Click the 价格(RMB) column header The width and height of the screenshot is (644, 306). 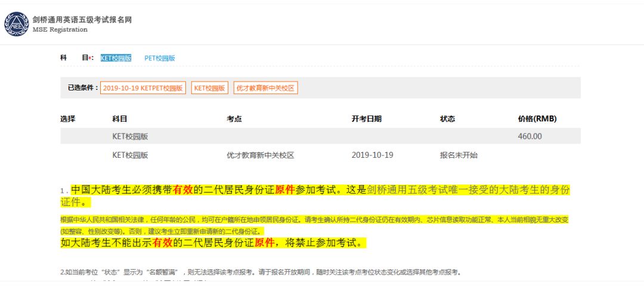538,119
